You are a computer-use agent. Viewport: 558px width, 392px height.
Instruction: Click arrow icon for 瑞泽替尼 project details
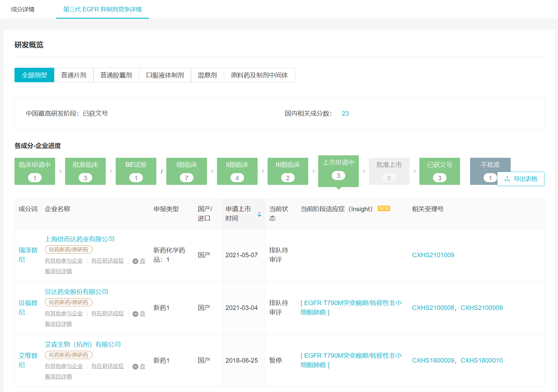pos(135,261)
